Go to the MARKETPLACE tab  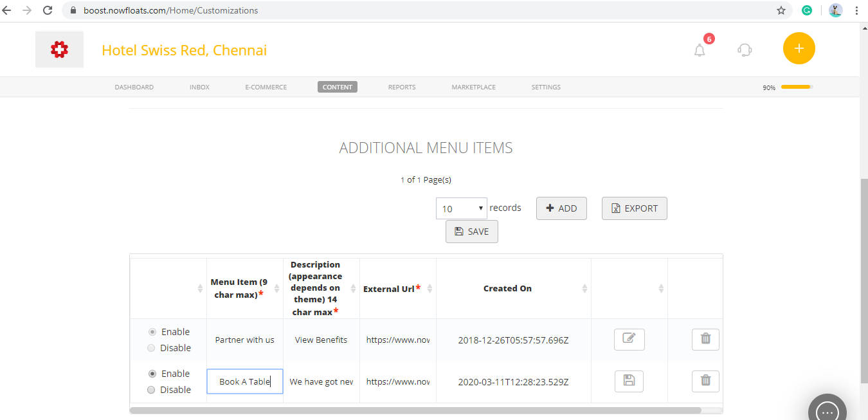point(474,87)
